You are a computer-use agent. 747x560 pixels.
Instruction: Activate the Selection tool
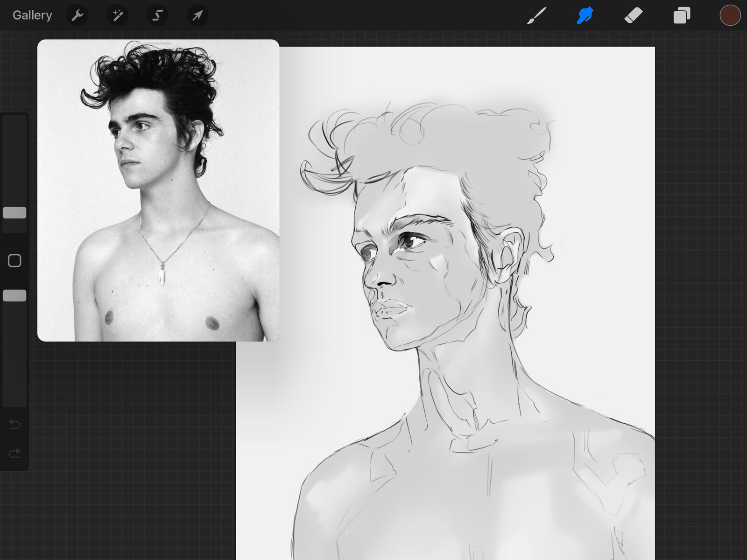tap(158, 15)
